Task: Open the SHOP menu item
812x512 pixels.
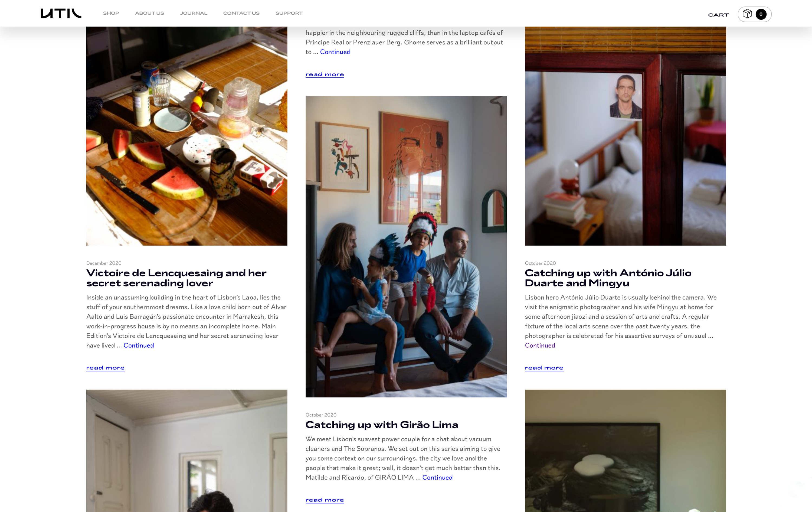Action: pos(111,13)
